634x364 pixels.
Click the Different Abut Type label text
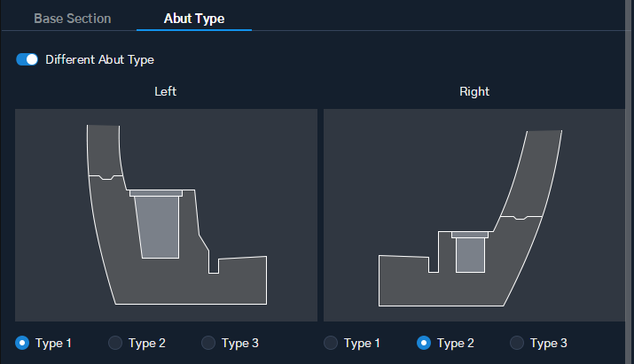pos(99,60)
